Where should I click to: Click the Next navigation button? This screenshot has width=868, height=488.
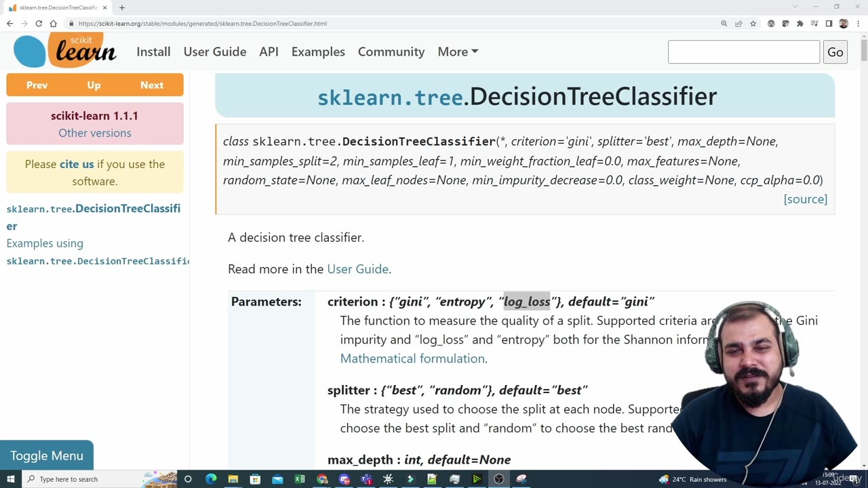(152, 85)
